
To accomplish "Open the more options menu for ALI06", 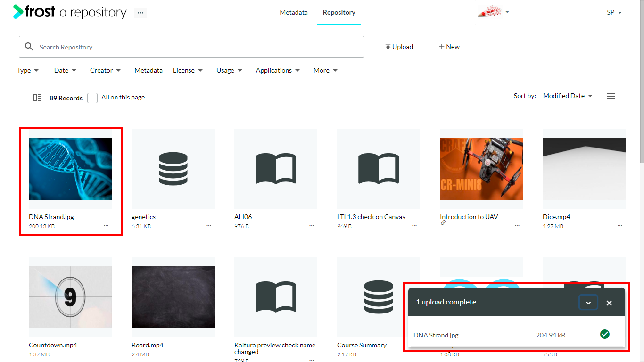I will pyautogui.click(x=312, y=226).
